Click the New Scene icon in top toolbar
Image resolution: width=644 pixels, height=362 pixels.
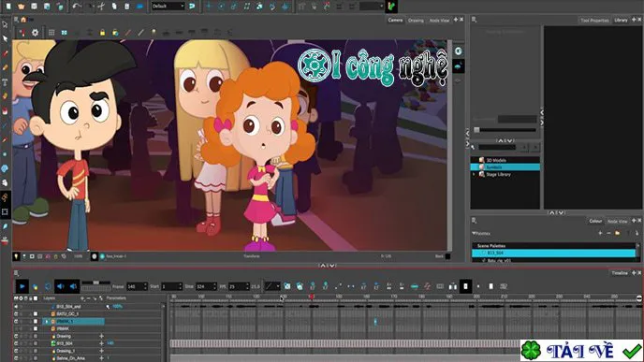pos(8,7)
